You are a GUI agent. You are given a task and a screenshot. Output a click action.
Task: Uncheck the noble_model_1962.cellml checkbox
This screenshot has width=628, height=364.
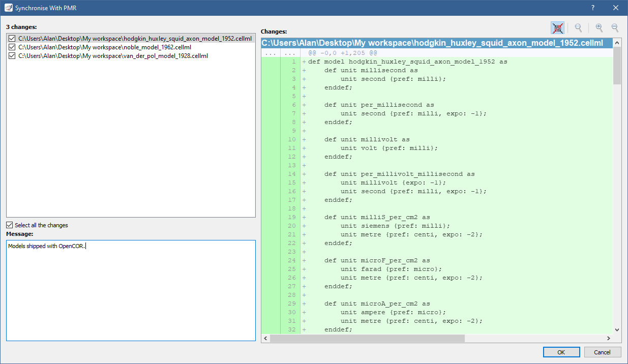pos(12,47)
